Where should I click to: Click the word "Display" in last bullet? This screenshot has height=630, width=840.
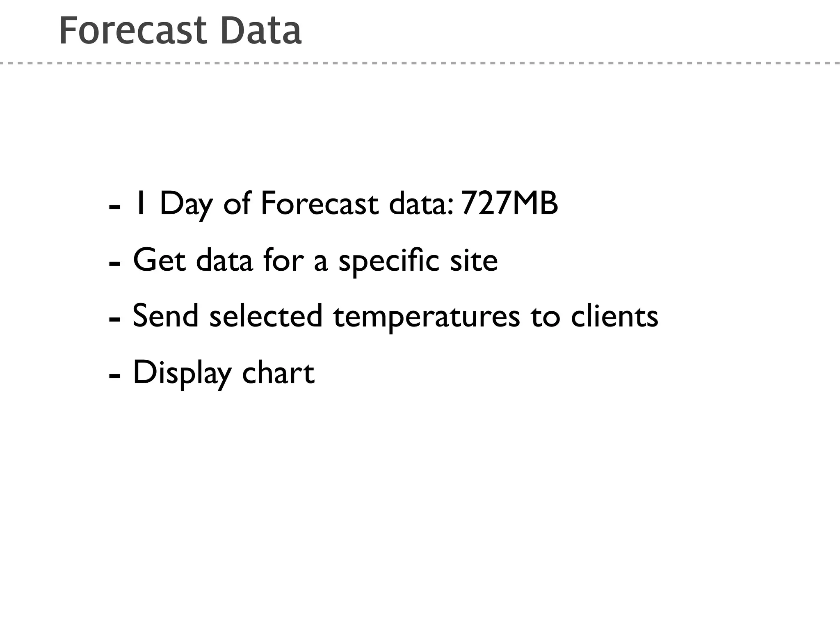coord(182,373)
